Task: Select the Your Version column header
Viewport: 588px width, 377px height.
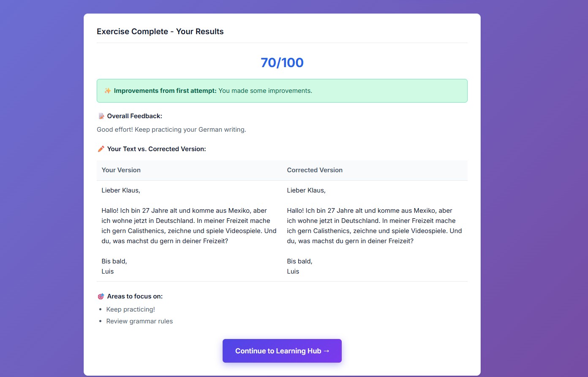Action: click(x=121, y=170)
